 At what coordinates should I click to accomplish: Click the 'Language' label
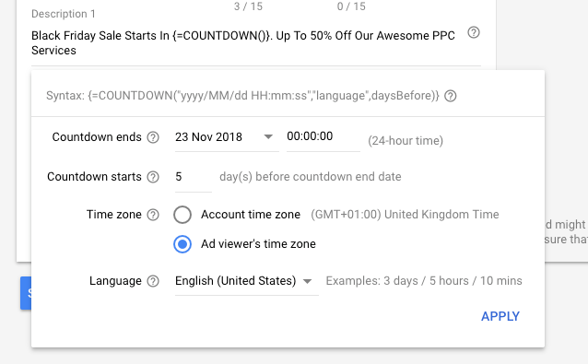(x=115, y=281)
